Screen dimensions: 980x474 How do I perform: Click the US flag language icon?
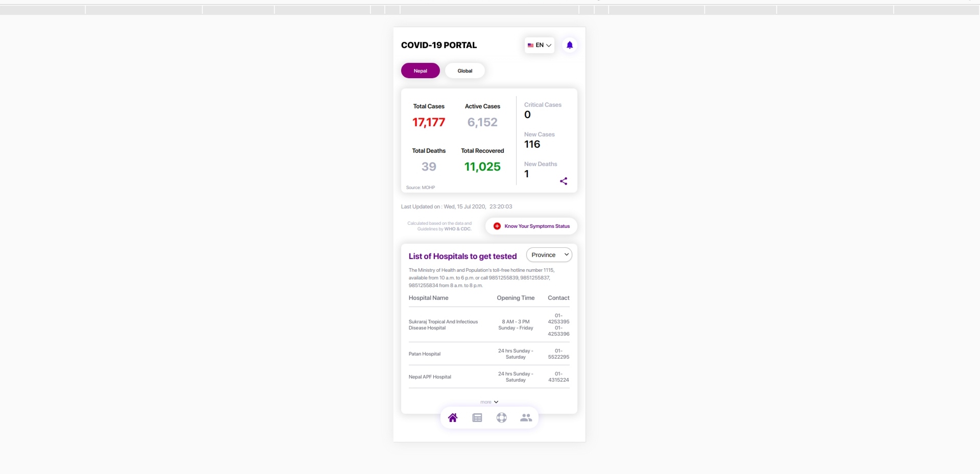click(x=530, y=45)
